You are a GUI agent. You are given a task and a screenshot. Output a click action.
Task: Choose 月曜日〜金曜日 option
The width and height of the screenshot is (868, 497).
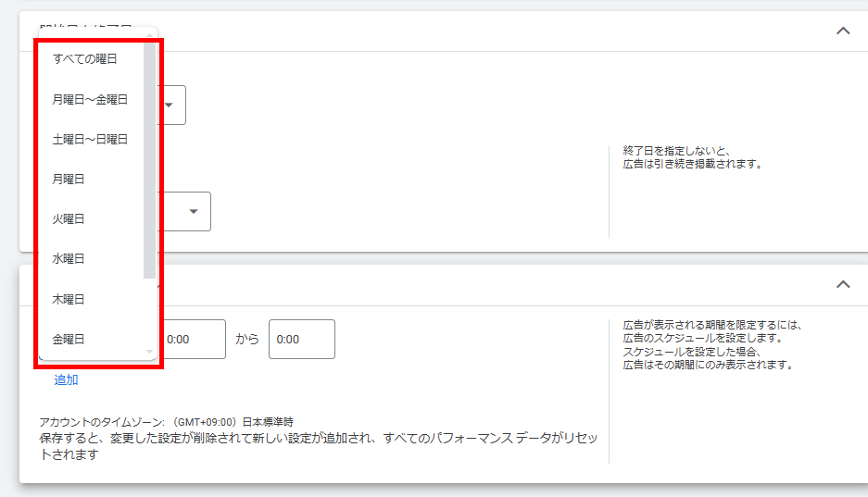click(90, 99)
